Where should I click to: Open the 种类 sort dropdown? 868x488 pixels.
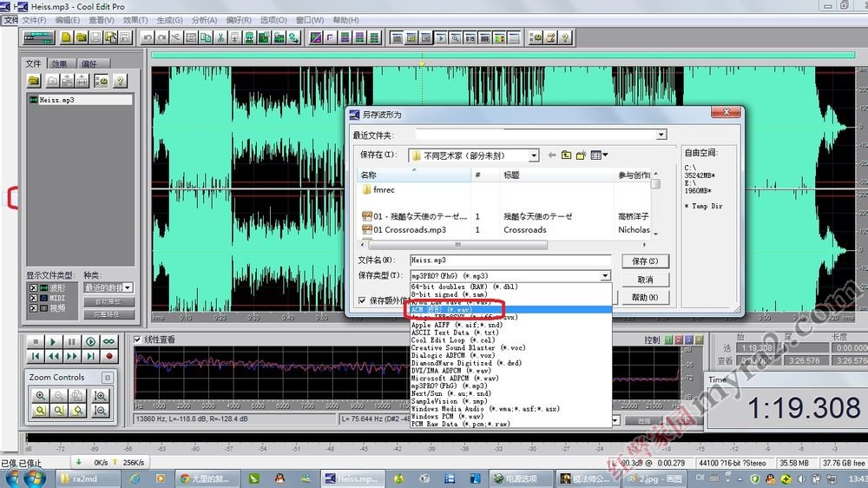point(128,287)
